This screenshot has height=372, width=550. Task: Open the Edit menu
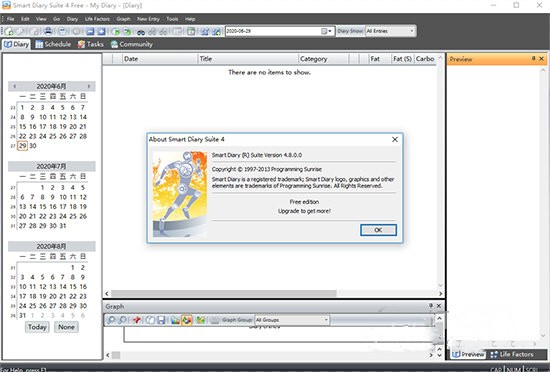(x=25, y=19)
